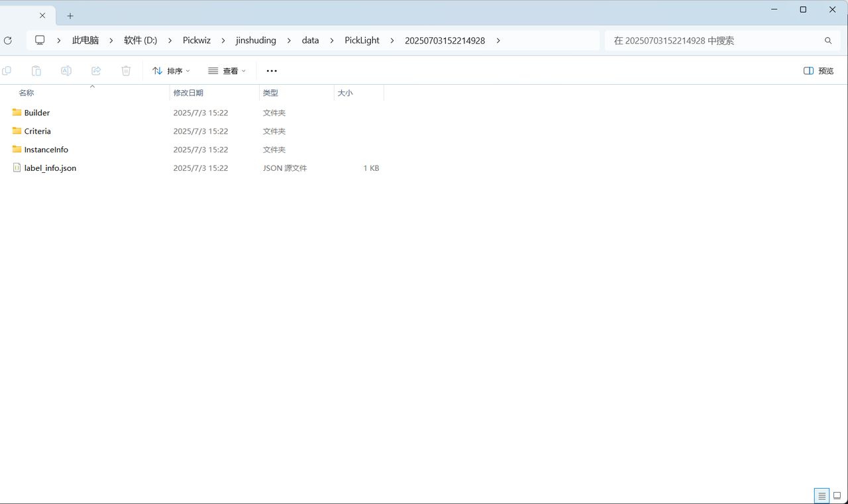Click the share icon in the toolbar
Image resolution: width=848 pixels, height=504 pixels.
tap(96, 71)
